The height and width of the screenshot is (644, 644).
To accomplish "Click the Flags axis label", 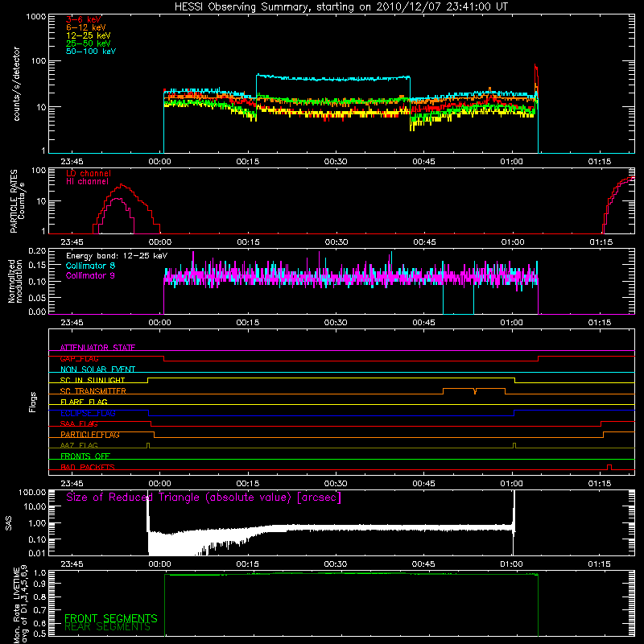I will [33, 402].
